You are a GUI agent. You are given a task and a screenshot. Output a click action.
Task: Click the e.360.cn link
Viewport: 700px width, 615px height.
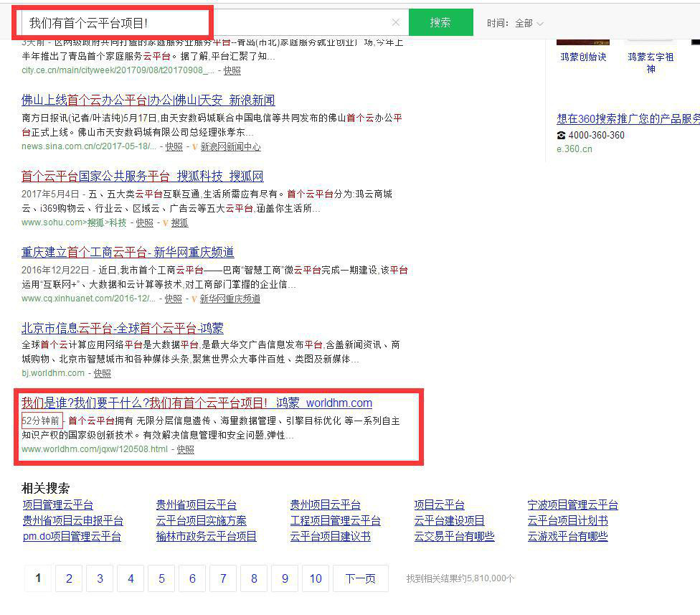[574, 149]
